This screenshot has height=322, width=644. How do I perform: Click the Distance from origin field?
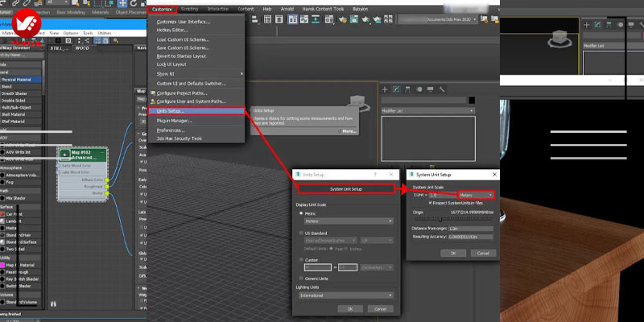coord(471,229)
